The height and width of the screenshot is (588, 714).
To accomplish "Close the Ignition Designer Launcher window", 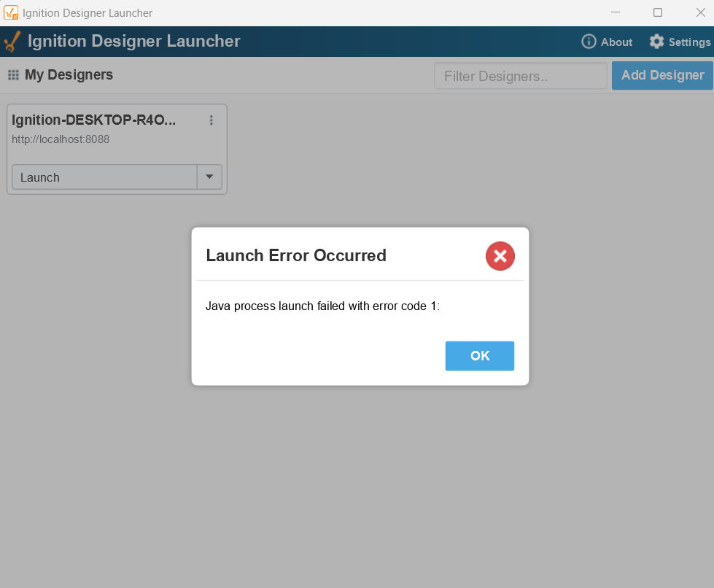I will (700, 12).
